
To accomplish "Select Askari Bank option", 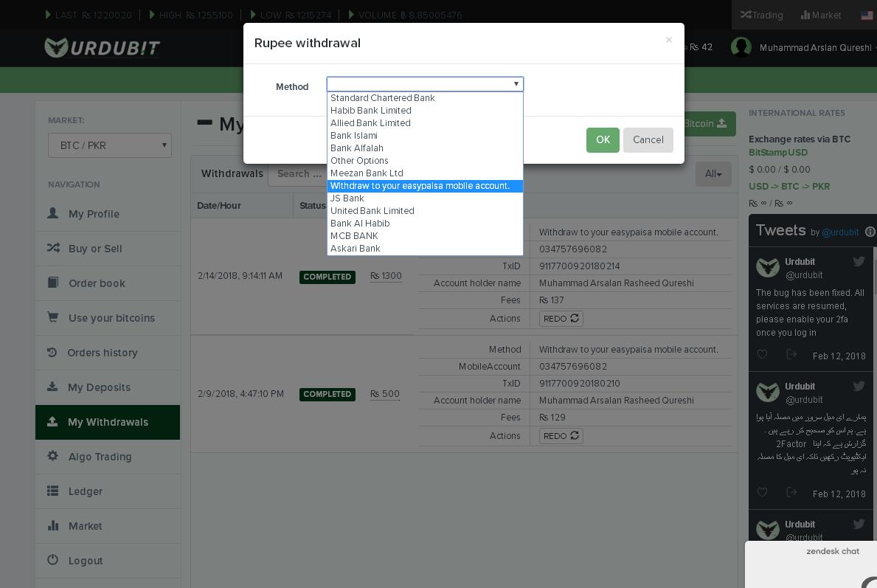I will coord(425,249).
